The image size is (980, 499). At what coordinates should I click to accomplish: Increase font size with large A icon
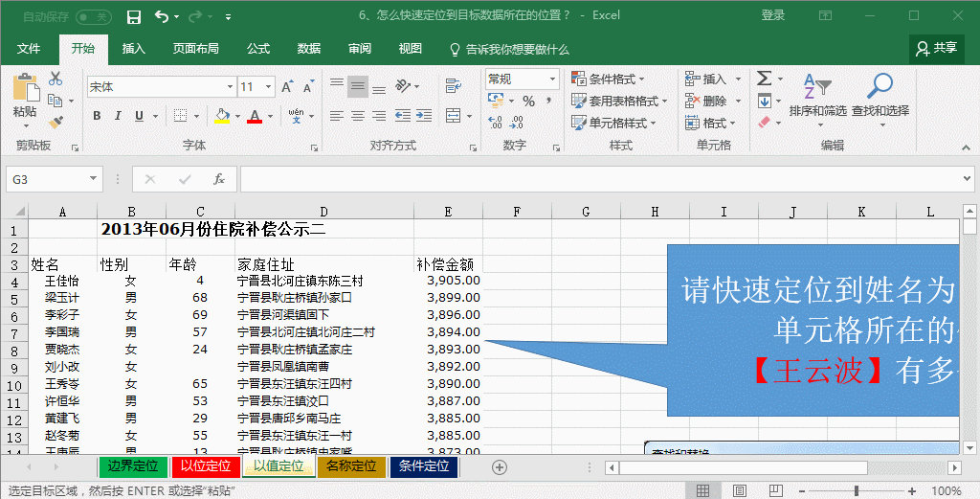click(287, 87)
